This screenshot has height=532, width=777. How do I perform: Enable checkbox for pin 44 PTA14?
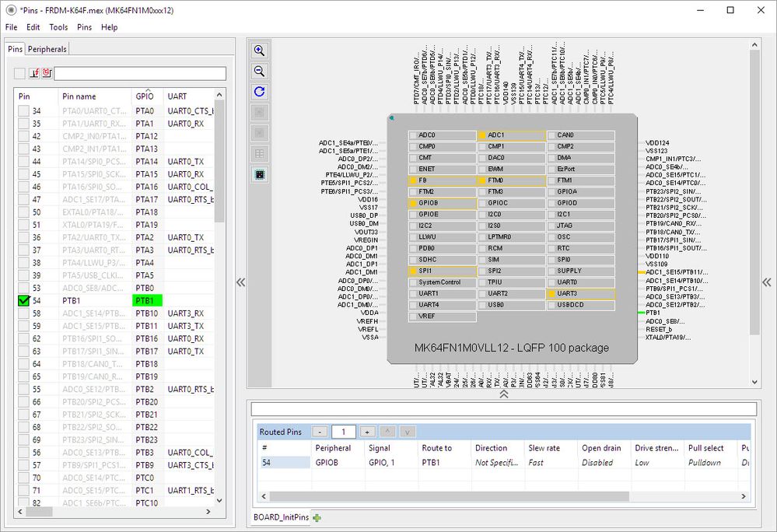click(23, 162)
